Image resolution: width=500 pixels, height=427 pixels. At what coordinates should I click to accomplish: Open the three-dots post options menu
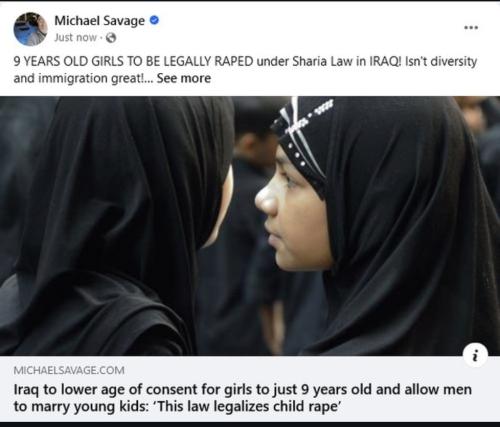point(471,28)
